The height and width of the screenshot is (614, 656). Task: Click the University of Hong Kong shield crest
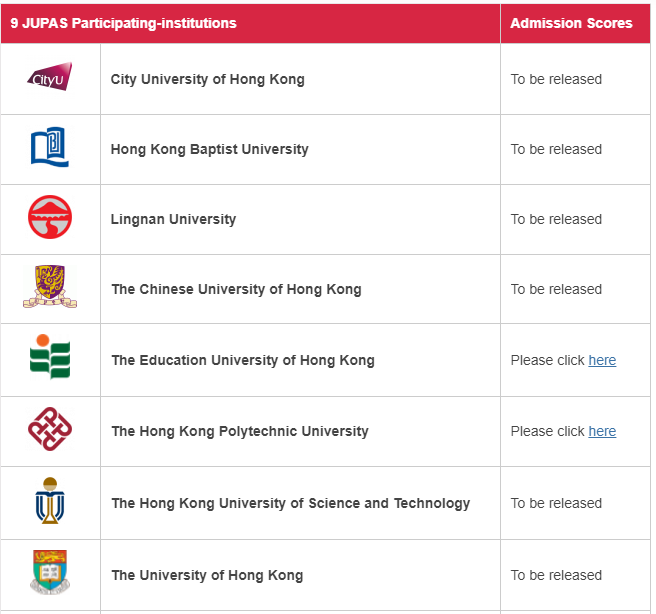coord(50,572)
